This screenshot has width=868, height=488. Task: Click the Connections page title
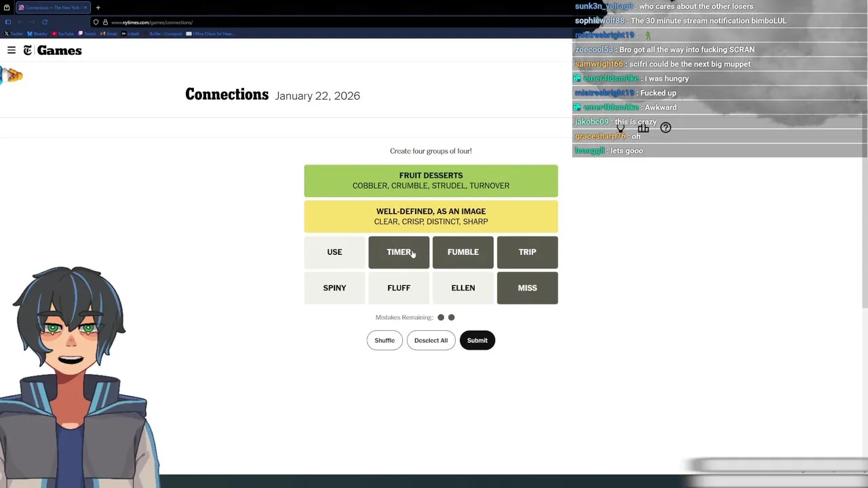(x=226, y=94)
